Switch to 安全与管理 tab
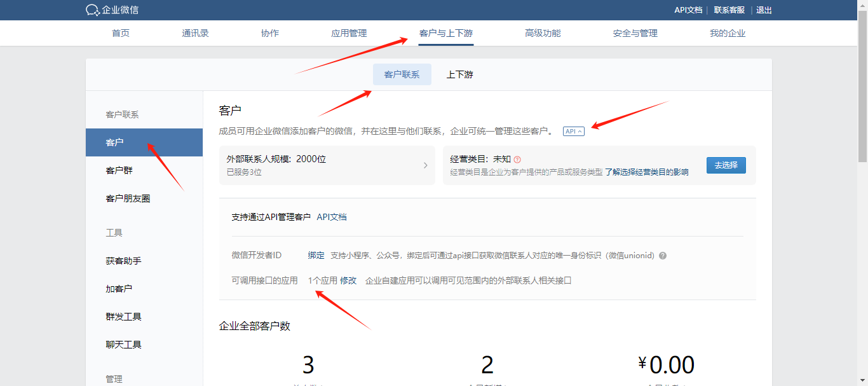The width and height of the screenshot is (868, 386). tap(635, 33)
